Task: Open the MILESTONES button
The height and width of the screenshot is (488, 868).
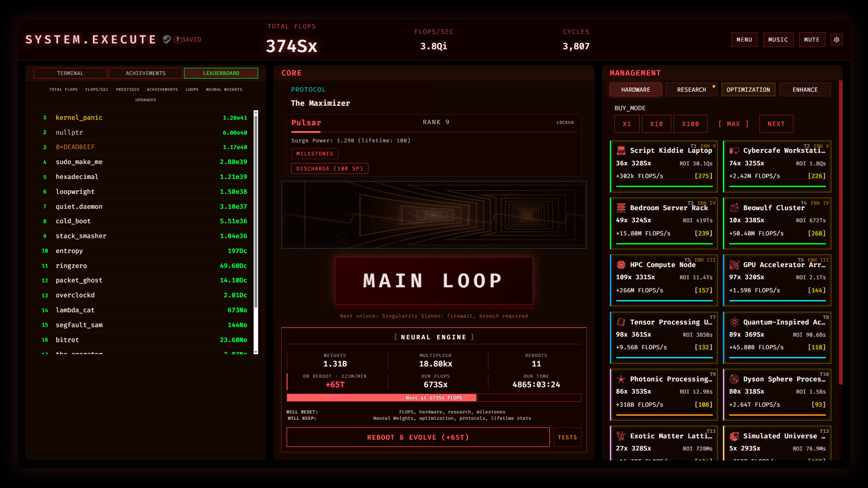Action: coord(315,154)
